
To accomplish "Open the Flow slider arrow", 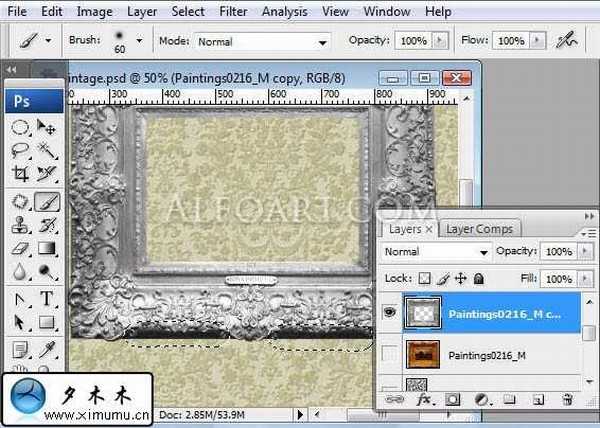I will click(538, 41).
